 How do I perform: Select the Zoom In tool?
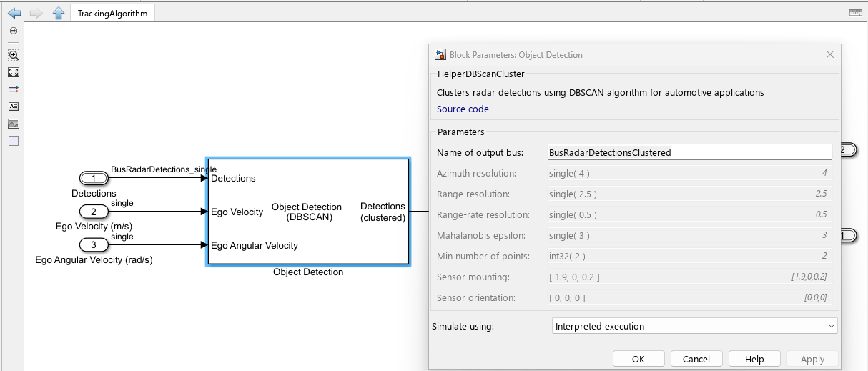coord(14,55)
